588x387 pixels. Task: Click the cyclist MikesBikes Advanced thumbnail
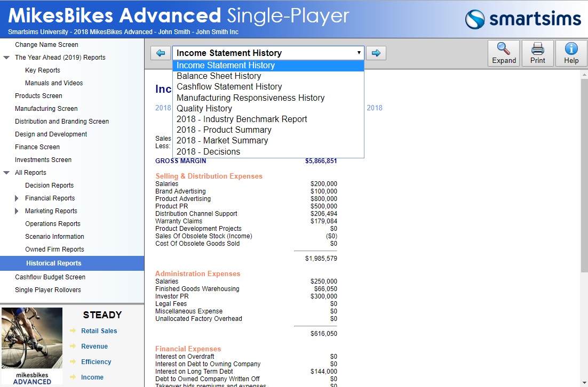[x=32, y=345]
